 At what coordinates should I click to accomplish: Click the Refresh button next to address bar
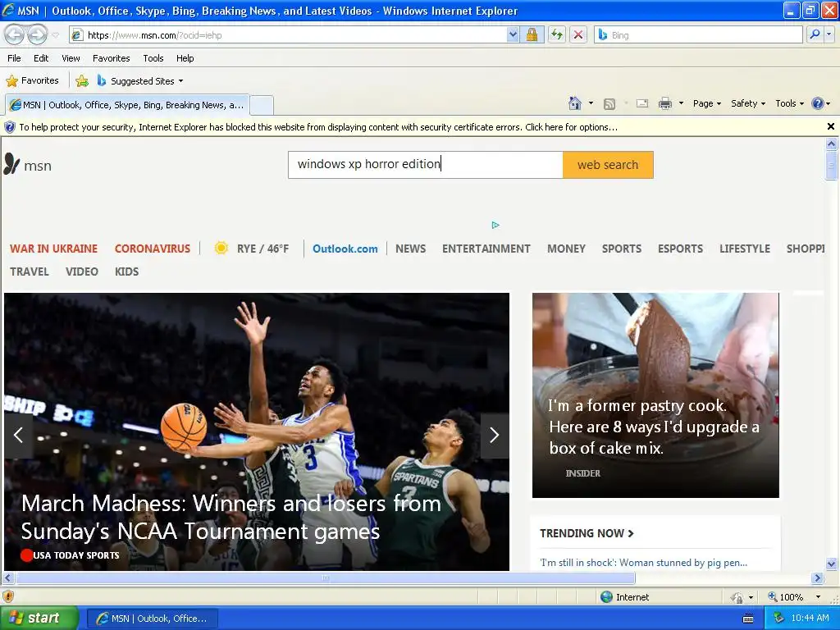(x=557, y=34)
